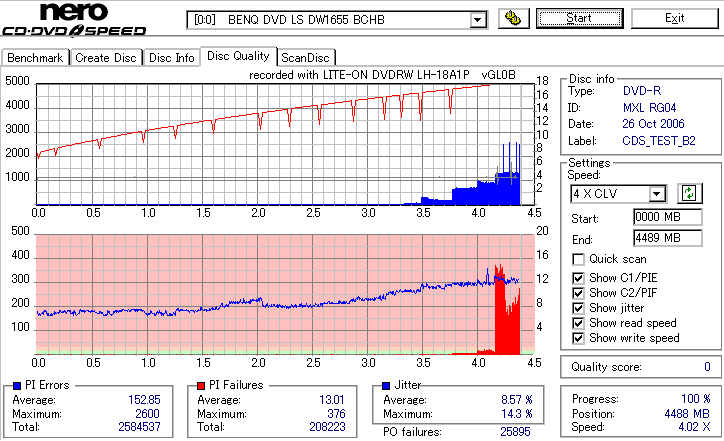Click the Nero CD-DVD Speed logo
Image resolution: width=724 pixels, height=441 pixels.
tap(74, 19)
